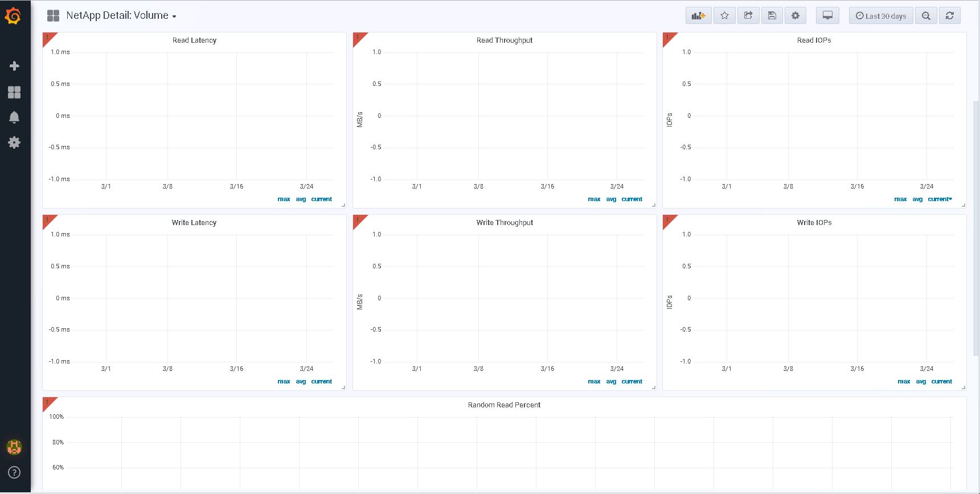Open the Read Throughput panel title menu

[505, 40]
